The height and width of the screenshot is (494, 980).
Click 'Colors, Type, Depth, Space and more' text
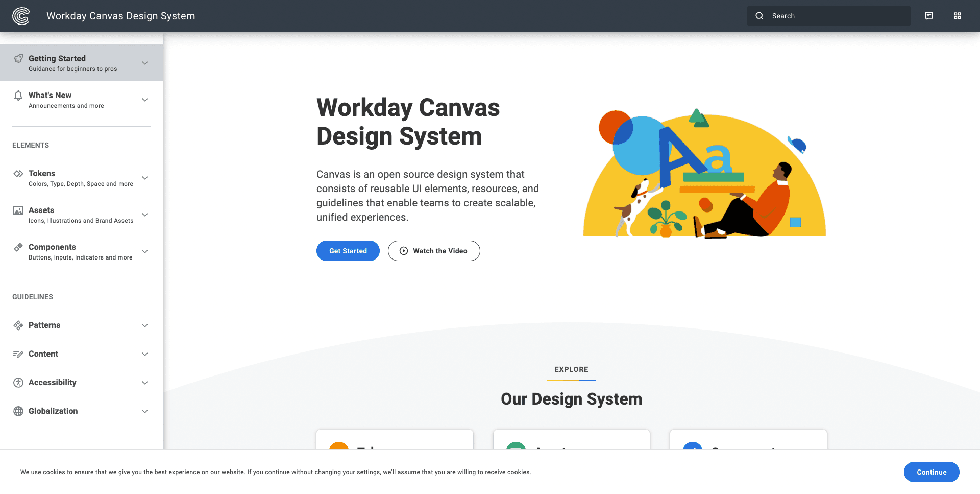(x=81, y=184)
